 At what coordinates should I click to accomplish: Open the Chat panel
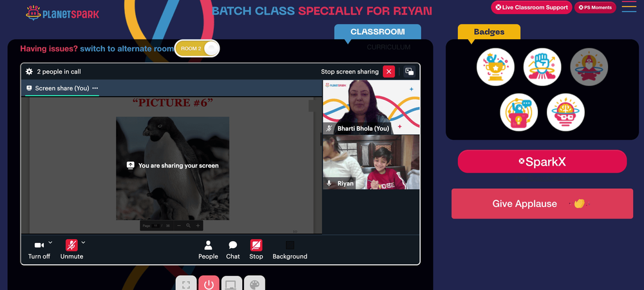(x=233, y=250)
